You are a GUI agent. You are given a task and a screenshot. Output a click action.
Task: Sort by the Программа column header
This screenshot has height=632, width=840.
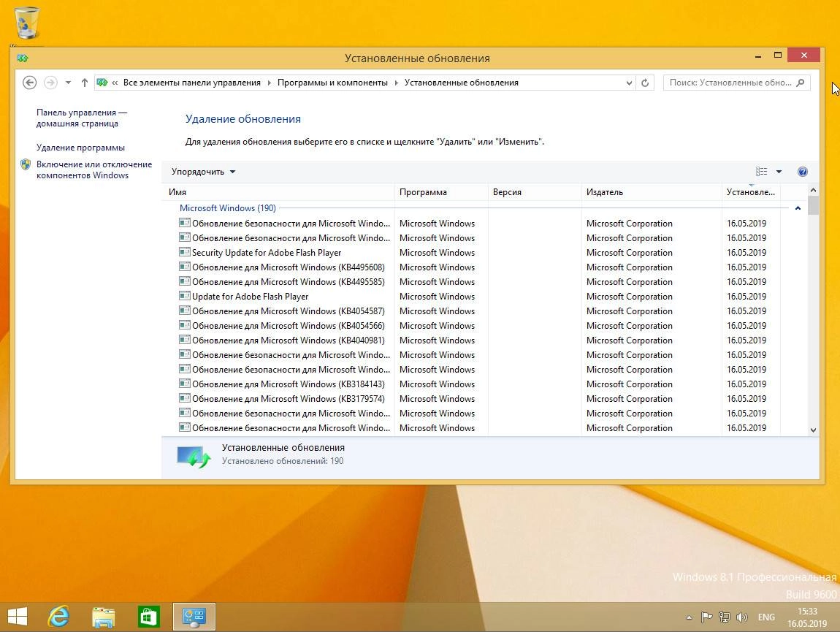pyautogui.click(x=441, y=192)
